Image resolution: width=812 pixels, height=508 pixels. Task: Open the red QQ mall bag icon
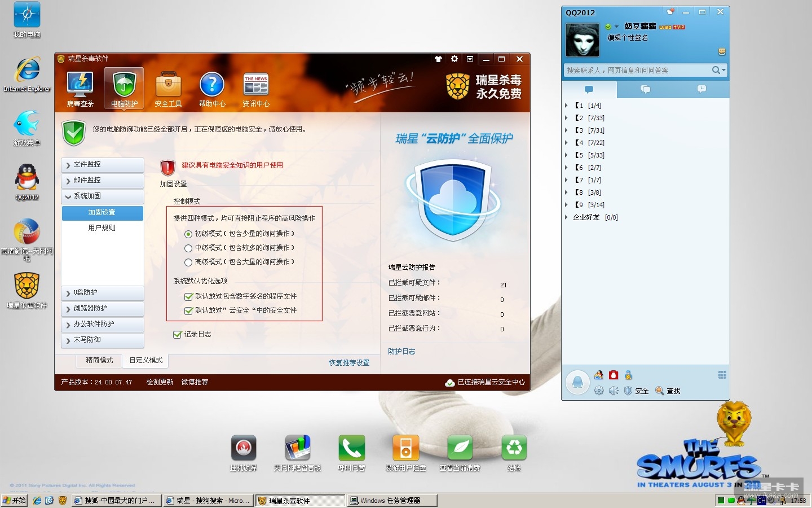pyautogui.click(x=614, y=375)
